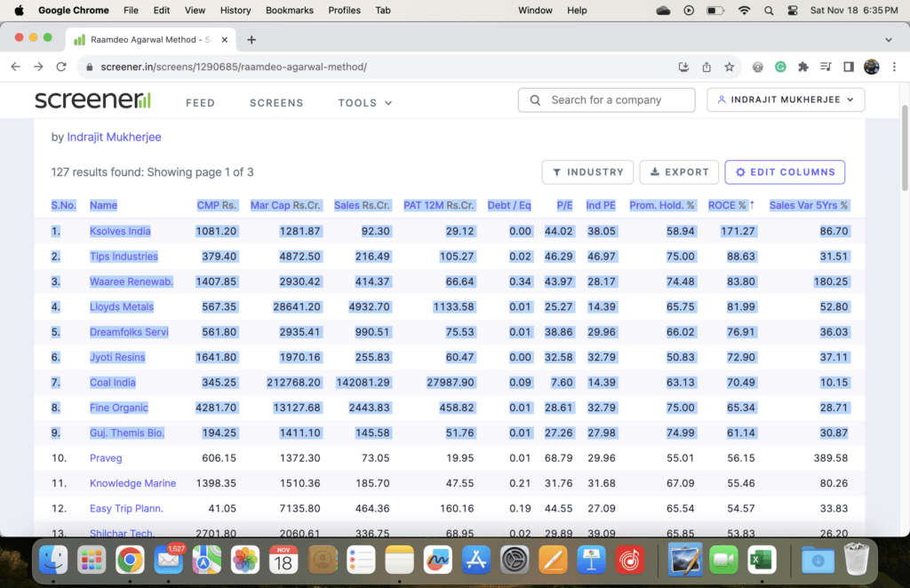The height and width of the screenshot is (588, 910).
Task: Open Photos app in the Dock
Action: tap(245, 560)
